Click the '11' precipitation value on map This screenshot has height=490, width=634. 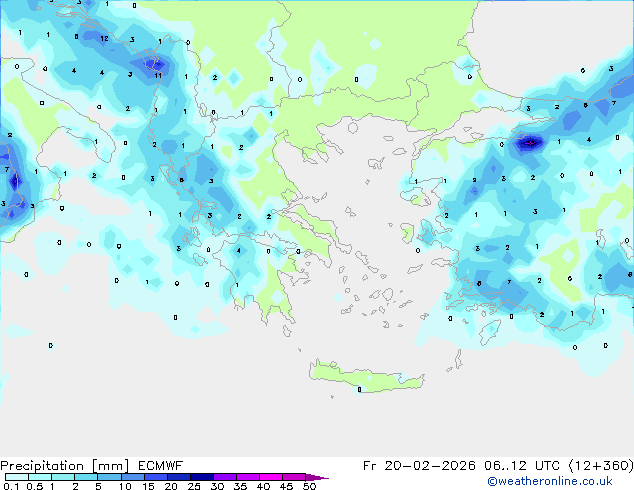158,75
